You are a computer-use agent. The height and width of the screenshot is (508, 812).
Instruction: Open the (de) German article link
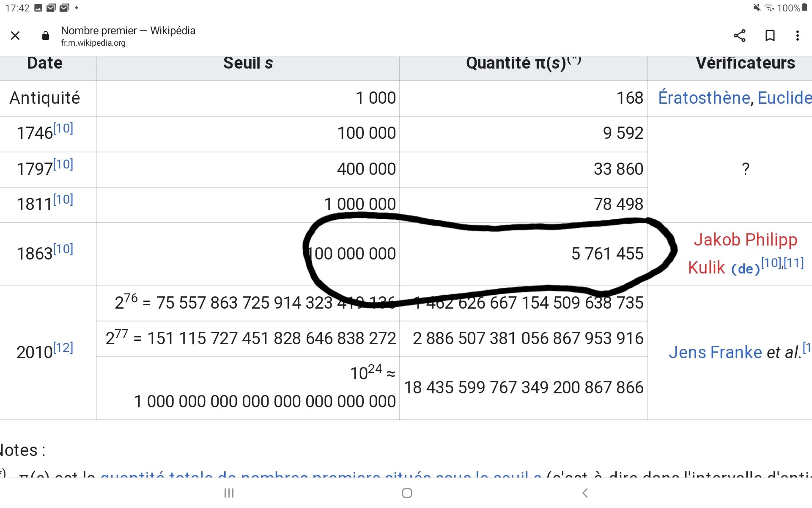745,269
